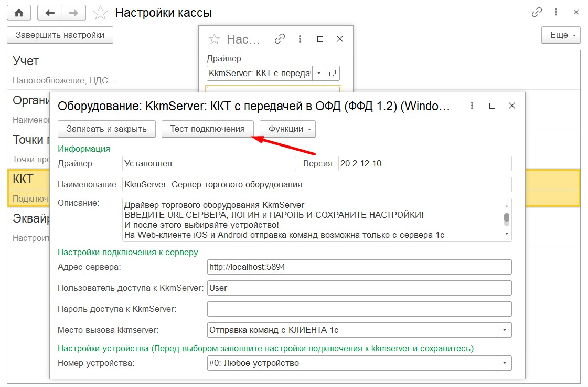Select the Учет settings section

[103, 70]
